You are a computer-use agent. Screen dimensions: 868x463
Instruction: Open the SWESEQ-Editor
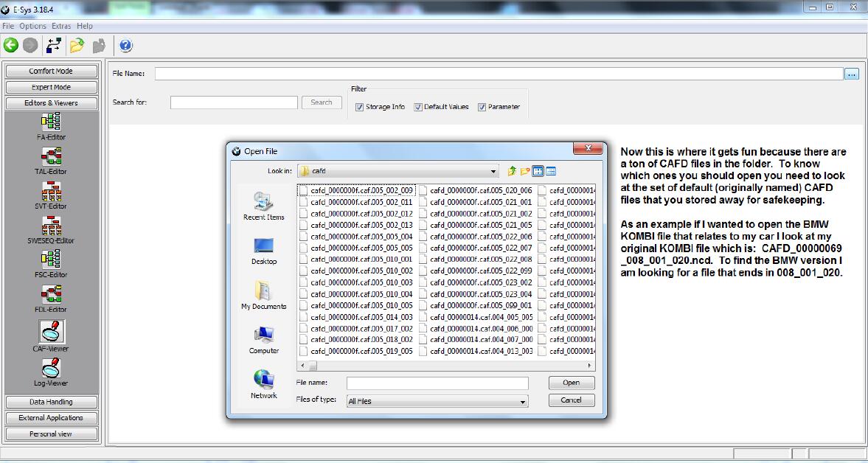(51, 230)
